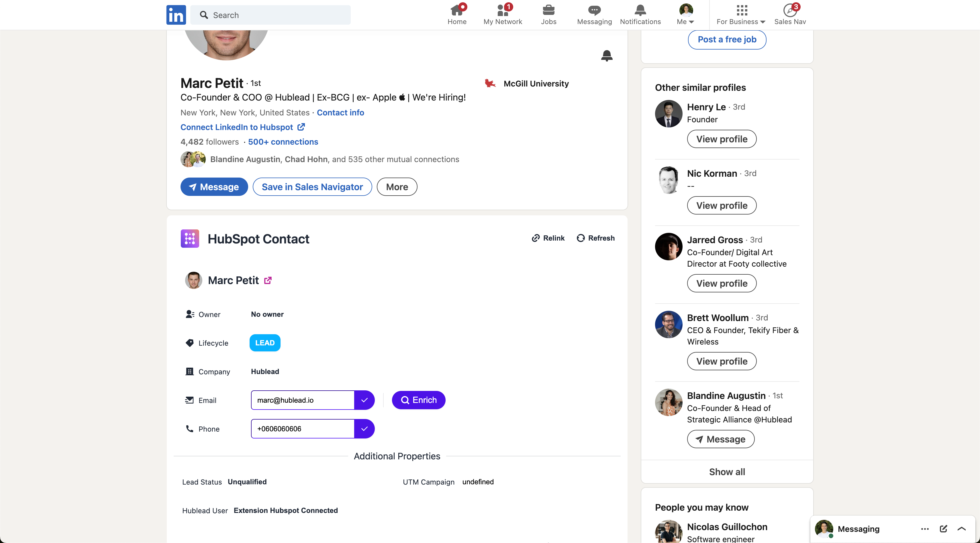Screen dimensions: 980x543
Task: Toggle the profile notification bell
Action: (606, 56)
